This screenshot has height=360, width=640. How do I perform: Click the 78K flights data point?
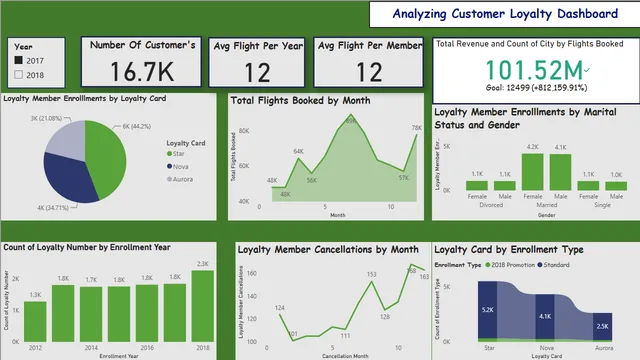pos(417,135)
